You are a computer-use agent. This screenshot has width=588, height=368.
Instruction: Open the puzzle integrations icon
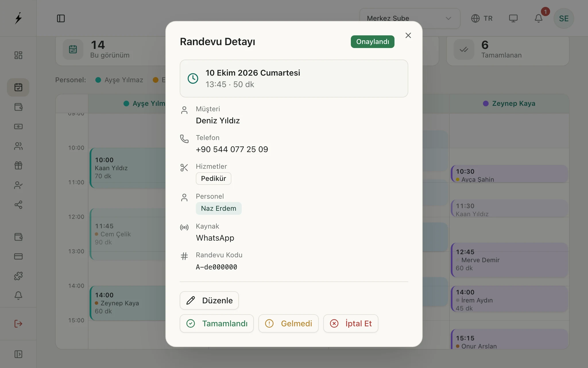(x=18, y=276)
